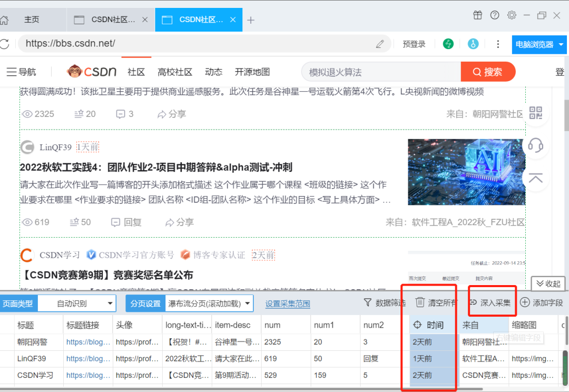Click the cell 朝阳网警 in 标题 column

39,342
